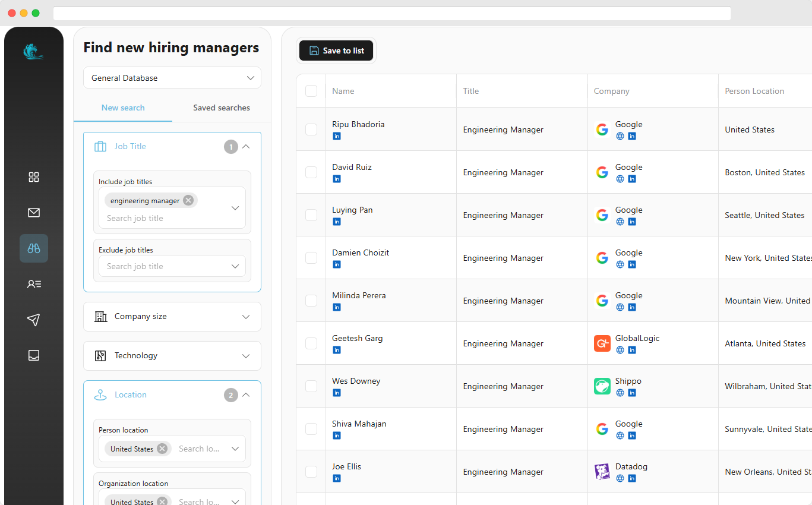Open Shiva Mahajan's LinkedIn profile icon
The image size is (812, 505).
(337, 435)
